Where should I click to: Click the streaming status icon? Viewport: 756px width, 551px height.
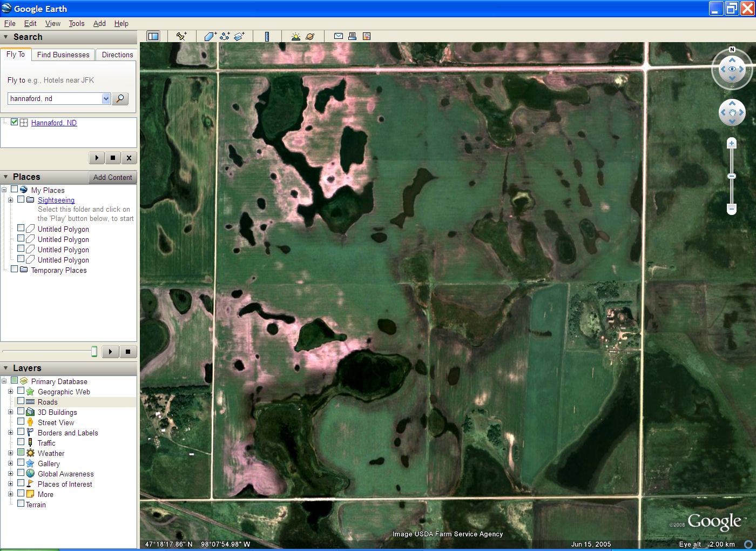pyautogui.click(x=748, y=544)
